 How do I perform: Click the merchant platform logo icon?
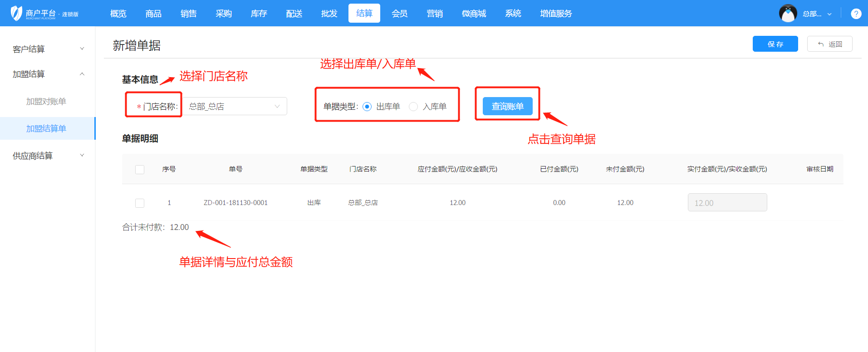tap(16, 13)
